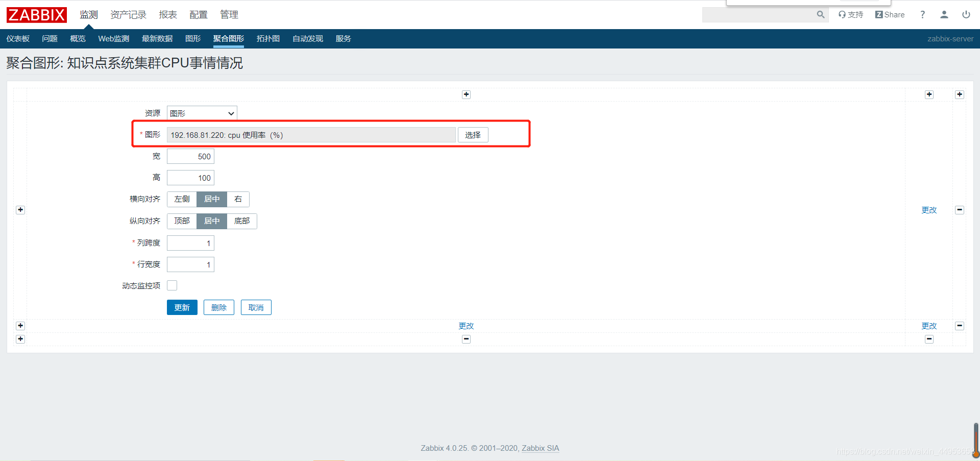Click the minus icon at bottom center
The width and height of the screenshot is (980, 461).
pos(466,339)
